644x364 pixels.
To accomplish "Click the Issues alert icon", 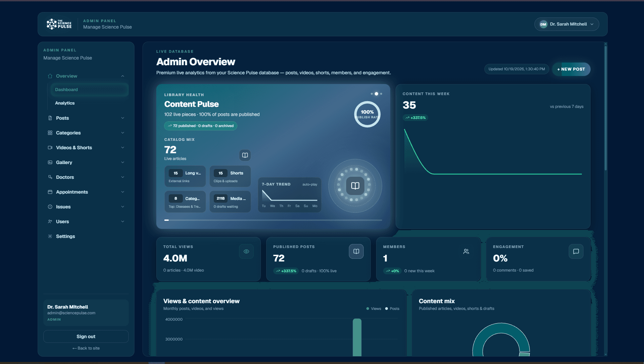I will pos(50,207).
